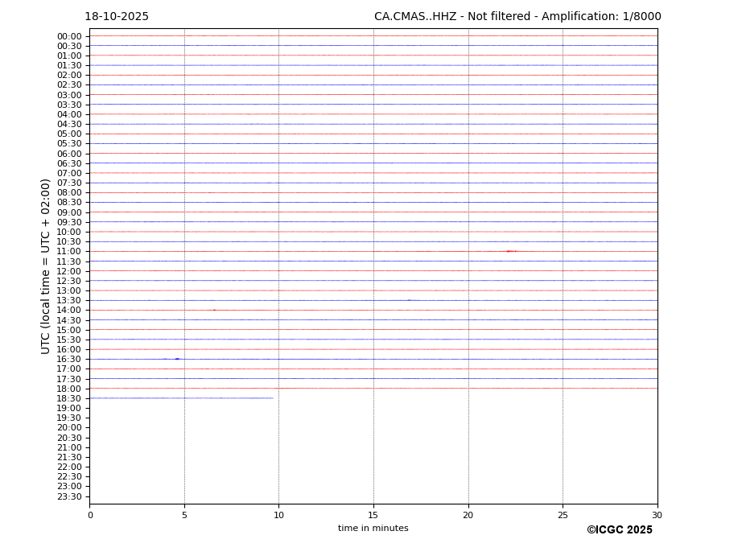The image size is (746, 560).
Task: Click the 21:00 time label
Action: point(69,447)
